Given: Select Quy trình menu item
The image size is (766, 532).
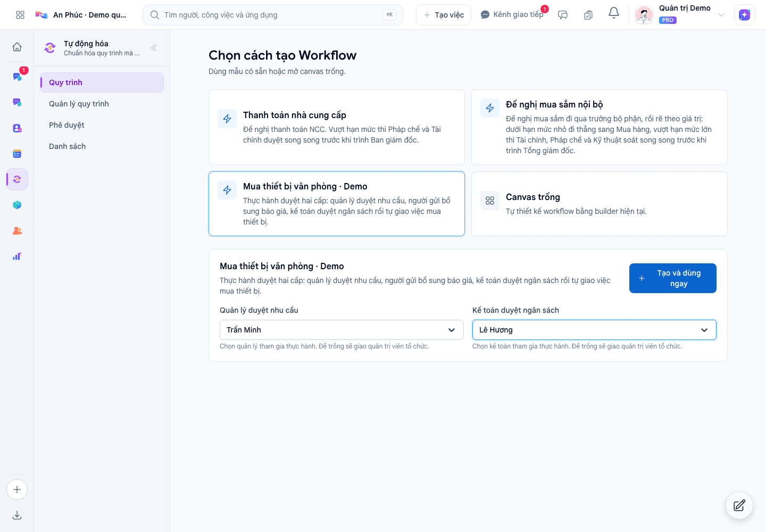Looking at the screenshot, I should click(102, 82).
